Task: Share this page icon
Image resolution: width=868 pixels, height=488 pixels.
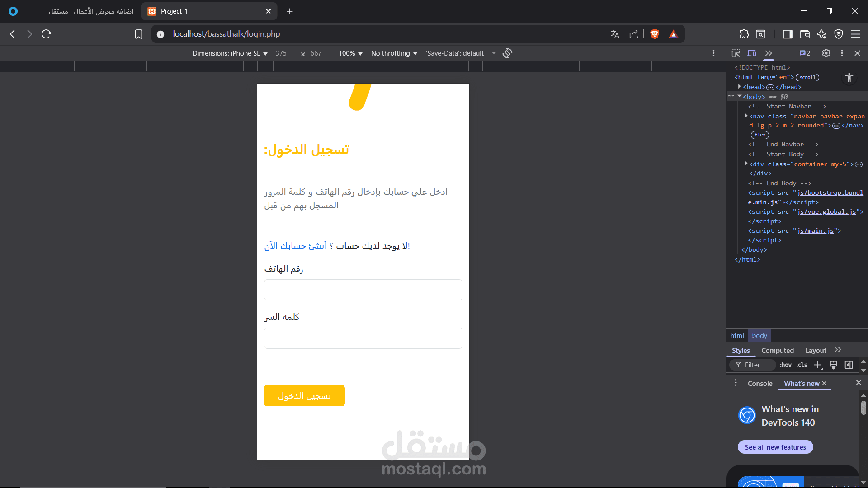Action: [x=634, y=34]
